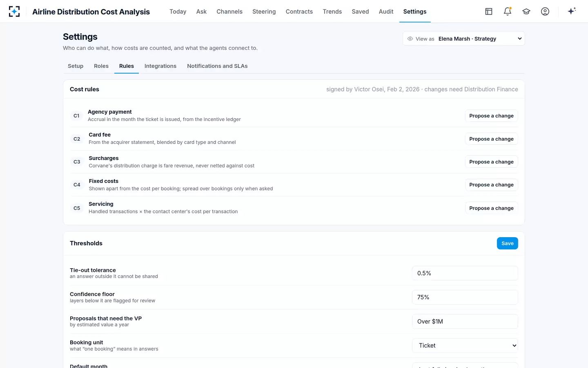Open the Ask menu item

coord(201,11)
